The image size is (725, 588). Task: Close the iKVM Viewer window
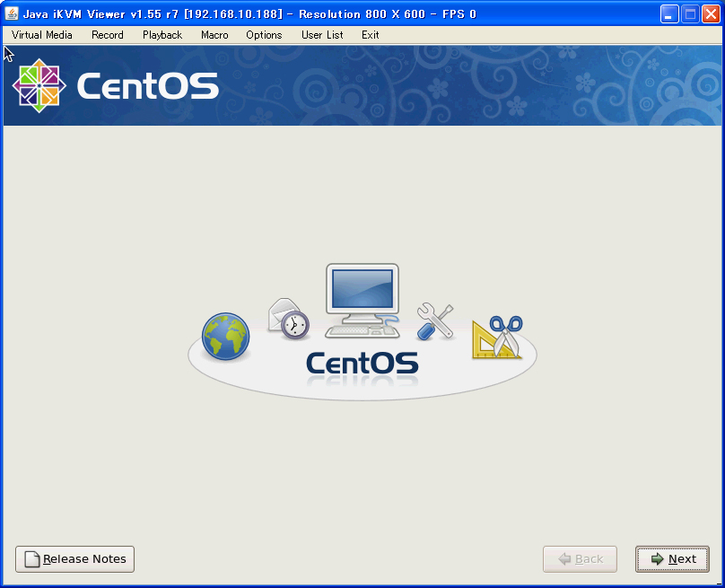[711, 13]
